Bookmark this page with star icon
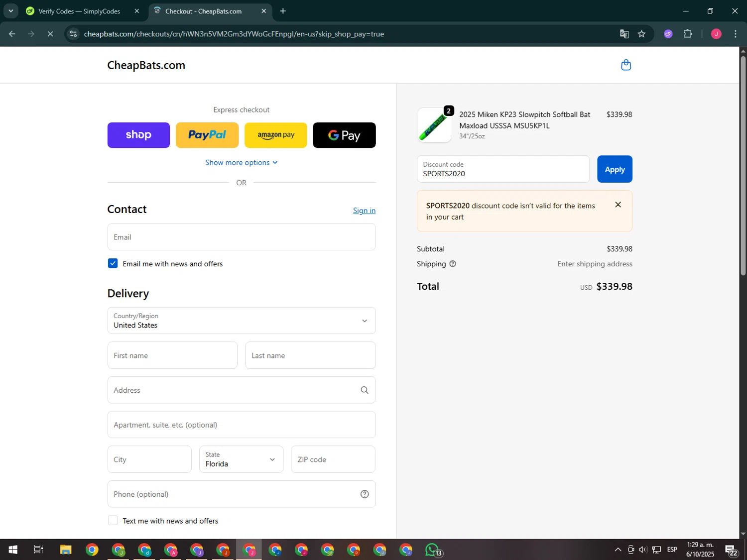Screen dimensions: 747x560 (641, 34)
